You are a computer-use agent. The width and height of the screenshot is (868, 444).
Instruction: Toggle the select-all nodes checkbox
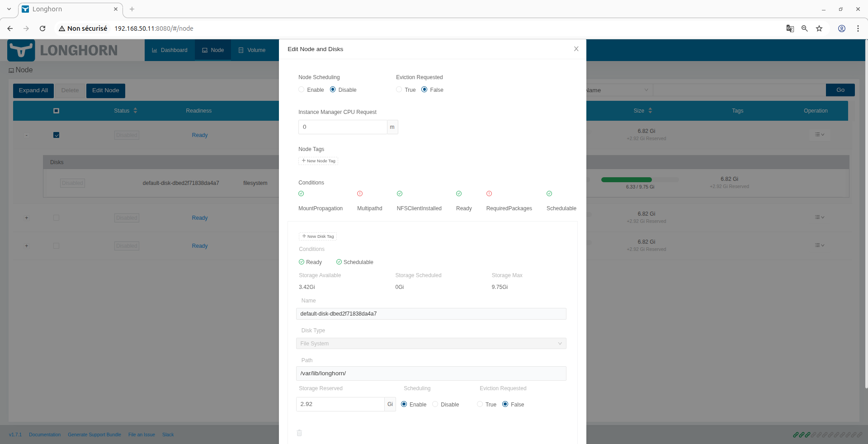(56, 111)
